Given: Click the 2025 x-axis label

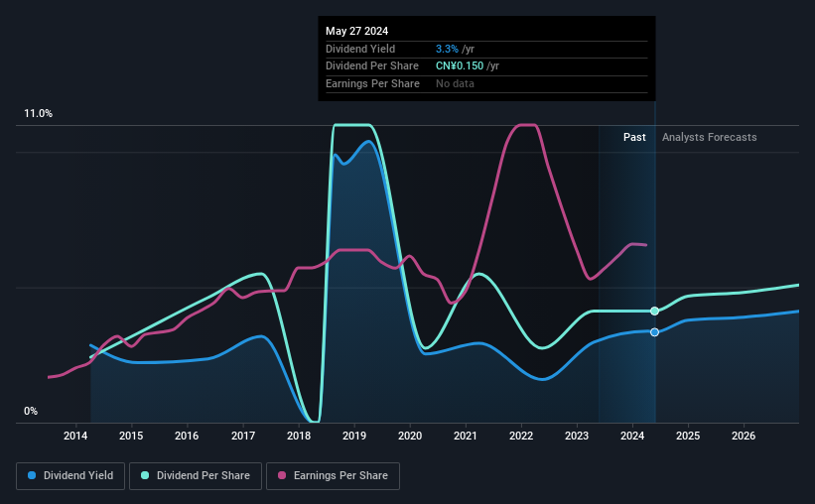Looking at the screenshot, I should (x=688, y=436).
